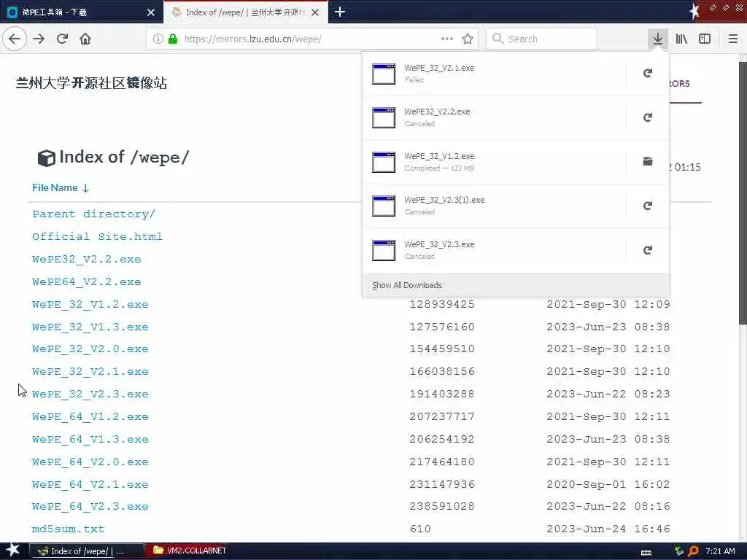The width and height of the screenshot is (747, 560).
Task: Open the orange magnifier tray icon
Action: pyautogui.click(x=694, y=551)
